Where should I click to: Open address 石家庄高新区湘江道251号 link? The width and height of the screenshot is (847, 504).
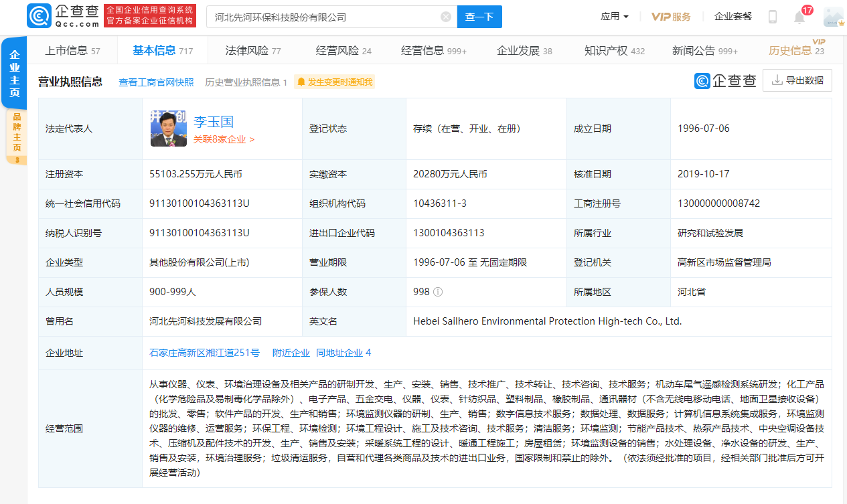pyautogui.click(x=205, y=353)
